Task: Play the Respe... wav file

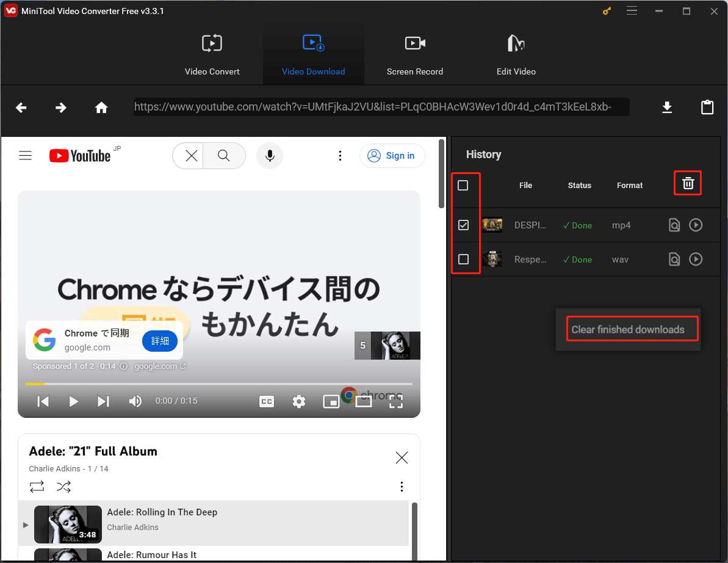Action: click(x=696, y=259)
